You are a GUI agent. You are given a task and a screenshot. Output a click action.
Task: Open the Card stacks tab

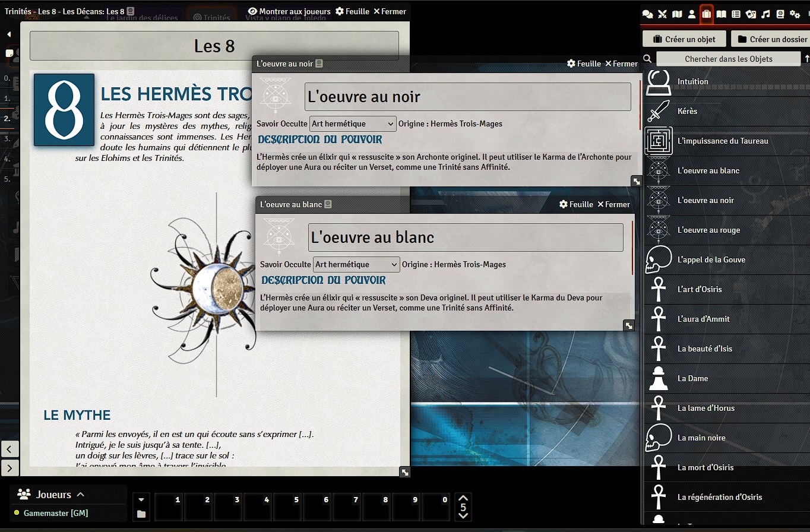pyautogui.click(x=751, y=14)
